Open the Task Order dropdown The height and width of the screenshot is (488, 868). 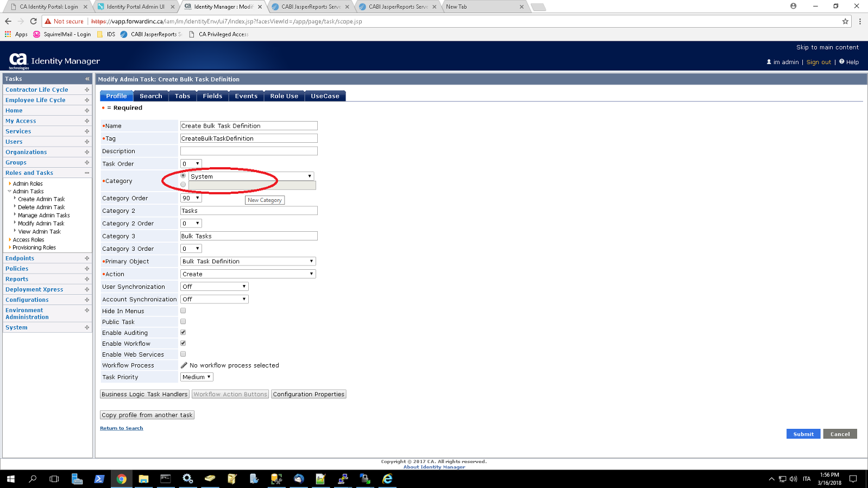(x=191, y=163)
